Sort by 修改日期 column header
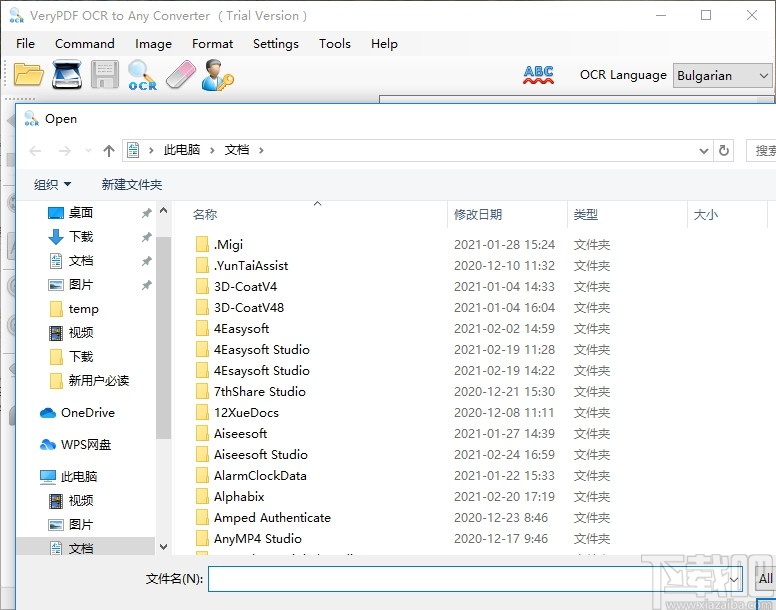776x610 pixels. (478, 215)
